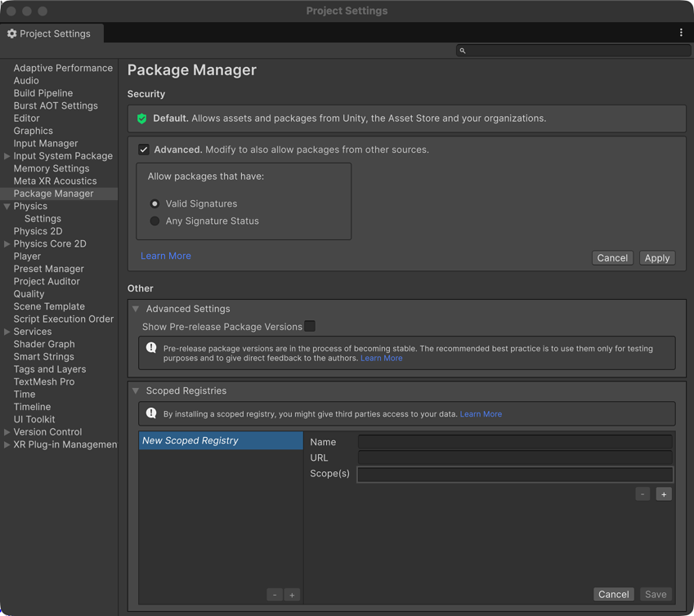Click Cancel in Security section

pyautogui.click(x=612, y=258)
